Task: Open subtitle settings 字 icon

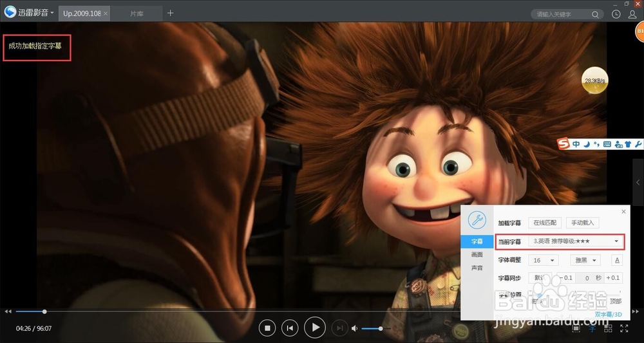Action: pos(592,328)
